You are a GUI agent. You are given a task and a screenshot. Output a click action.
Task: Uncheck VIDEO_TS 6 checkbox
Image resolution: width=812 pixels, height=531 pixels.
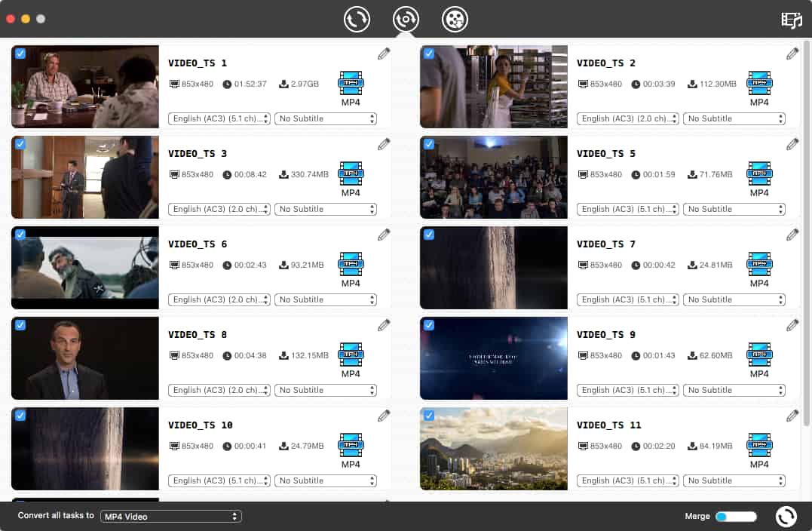20,235
